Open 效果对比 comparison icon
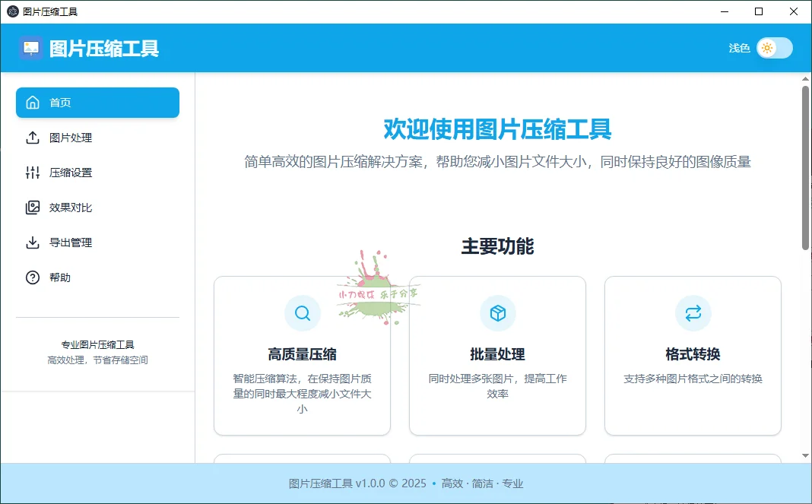This screenshot has height=504, width=812. [x=32, y=207]
